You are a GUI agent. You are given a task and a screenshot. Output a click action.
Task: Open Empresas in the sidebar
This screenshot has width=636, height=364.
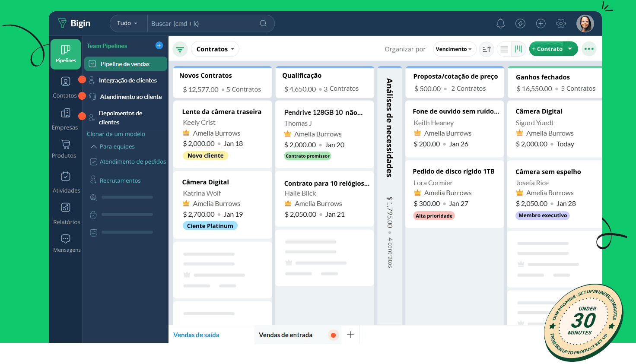(x=65, y=119)
